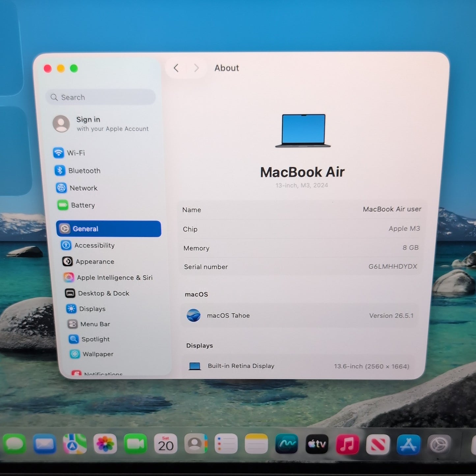The image size is (476, 476).
Task: Close the About settings window
Action: click(x=48, y=69)
